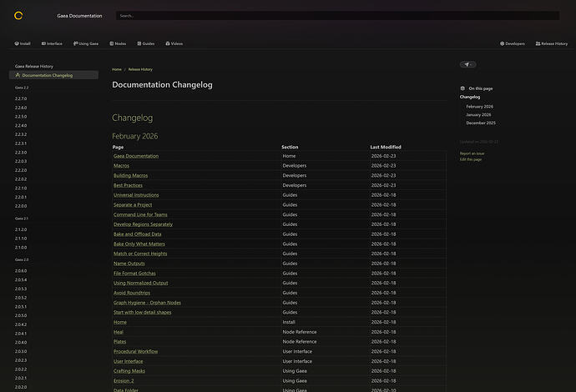Click the Last Modified column header

tap(386, 147)
